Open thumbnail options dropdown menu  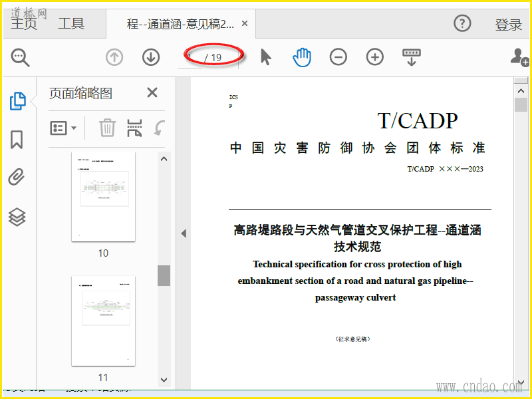(63, 128)
